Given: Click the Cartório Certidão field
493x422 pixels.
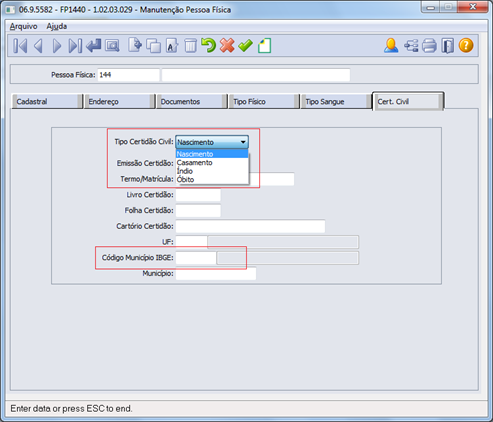Looking at the screenshot, I should 250,226.
